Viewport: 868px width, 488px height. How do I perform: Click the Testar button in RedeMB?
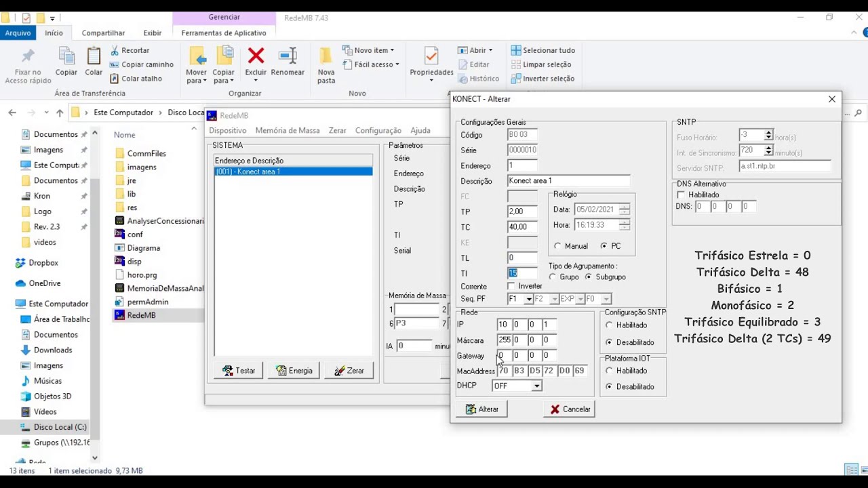point(238,371)
